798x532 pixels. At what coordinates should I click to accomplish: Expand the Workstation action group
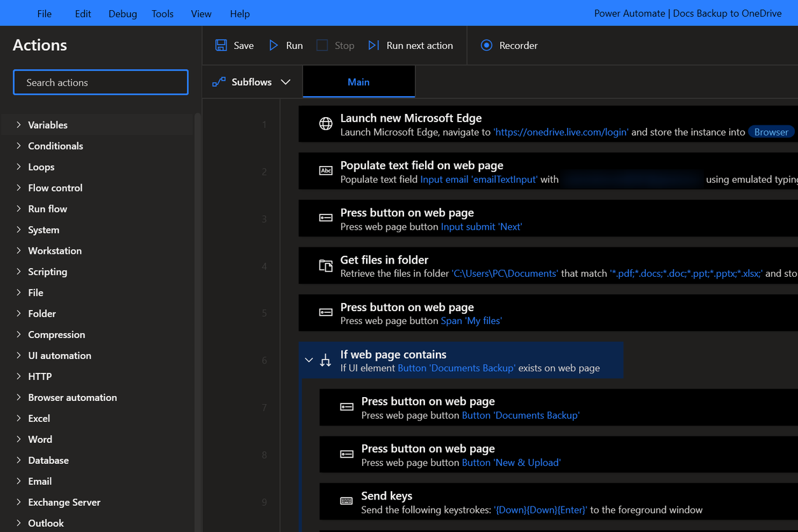tap(18, 251)
